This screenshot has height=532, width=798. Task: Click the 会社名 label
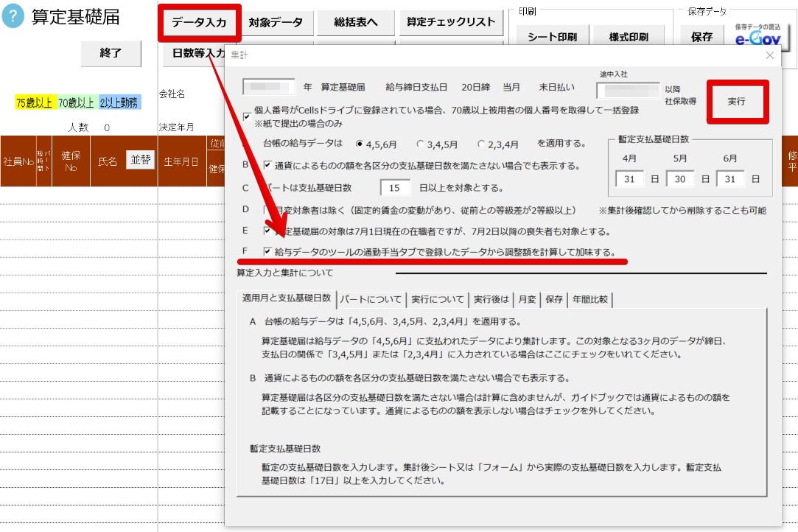[x=172, y=94]
